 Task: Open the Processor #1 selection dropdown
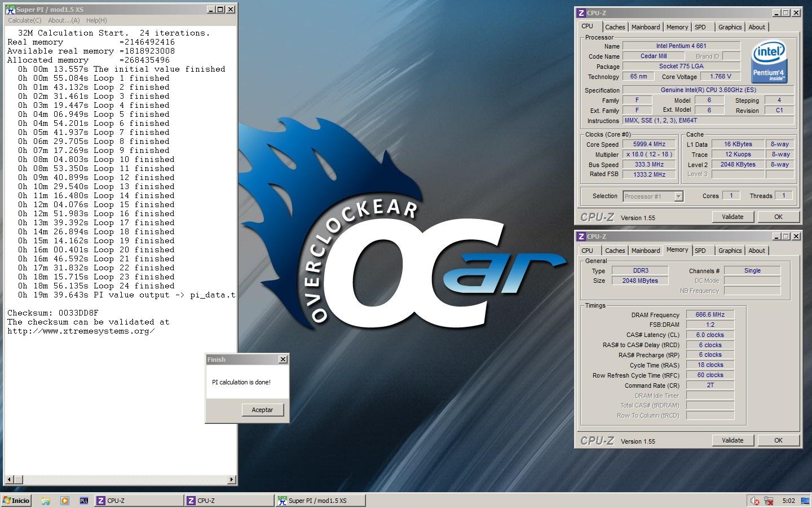click(x=679, y=196)
